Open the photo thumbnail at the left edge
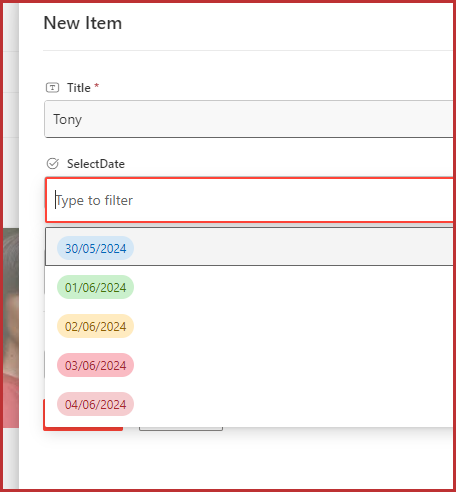The height and width of the screenshot is (492, 456). click(x=11, y=328)
